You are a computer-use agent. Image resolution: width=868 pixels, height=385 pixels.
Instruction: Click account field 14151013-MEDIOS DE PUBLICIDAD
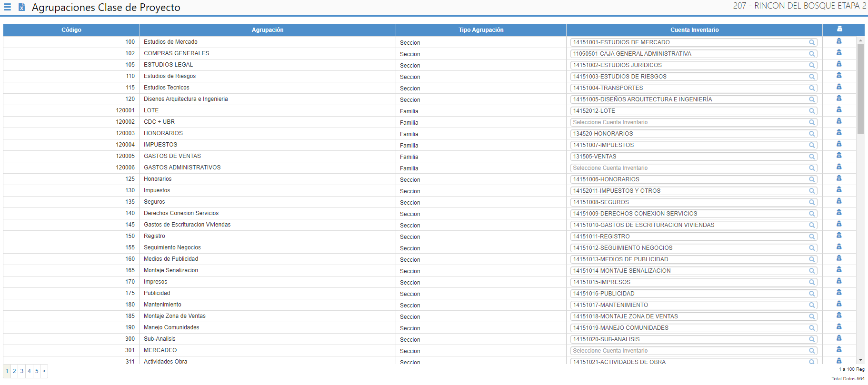[694, 259]
